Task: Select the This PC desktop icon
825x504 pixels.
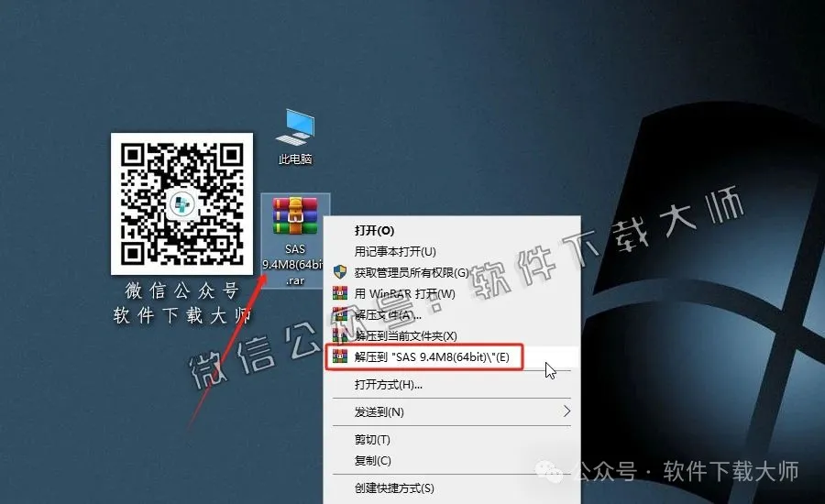Action: 295,137
